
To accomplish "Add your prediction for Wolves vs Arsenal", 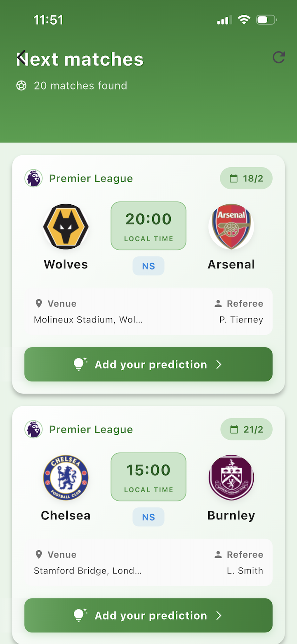I will pos(148,365).
